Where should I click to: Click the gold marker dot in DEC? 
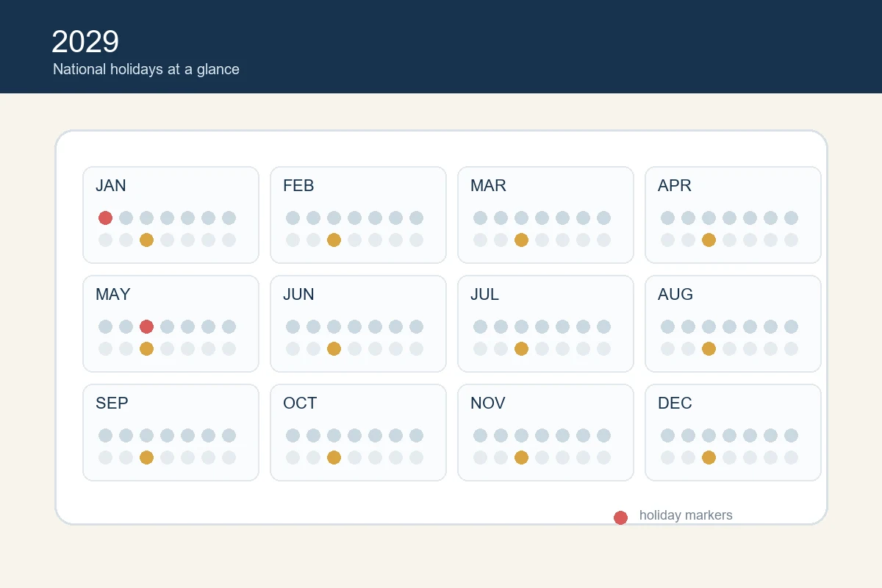[709, 457]
